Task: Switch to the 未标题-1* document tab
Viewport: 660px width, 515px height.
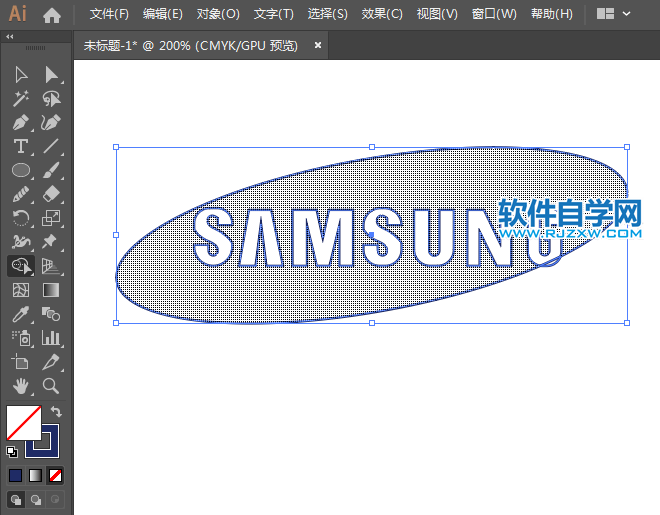Action: tap(190, 45)
